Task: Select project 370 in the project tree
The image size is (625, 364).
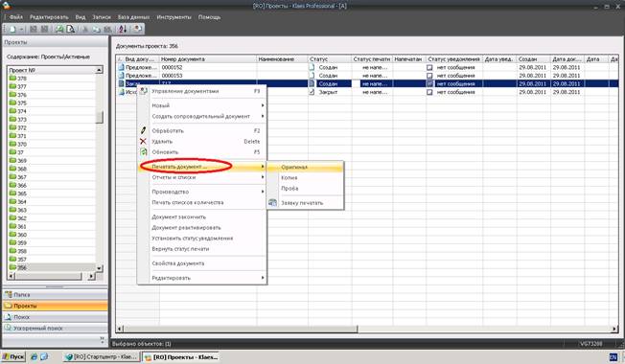Action: [x=22, y=145]
